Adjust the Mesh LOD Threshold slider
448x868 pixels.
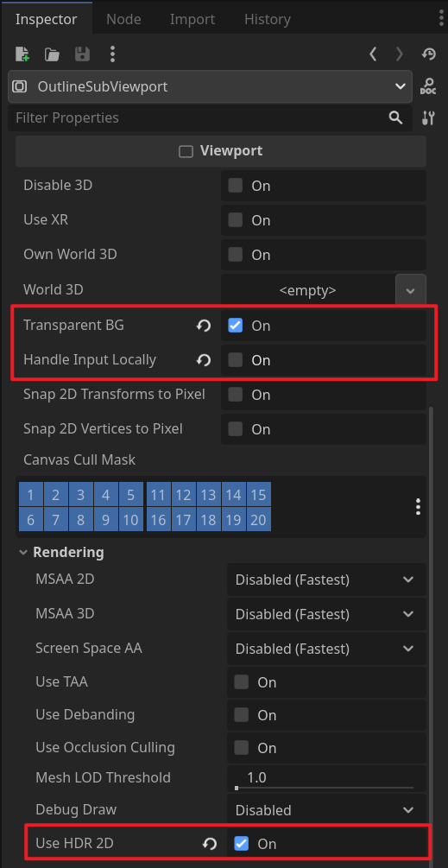pos(325,787)
